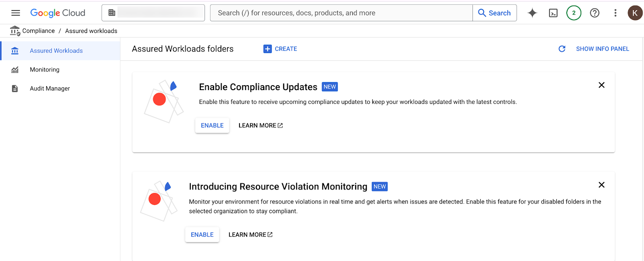The height and width of the screenshot is (261, 644).
Task: Open the Gemini AI sparkle assistant
Action: (532, 13)
